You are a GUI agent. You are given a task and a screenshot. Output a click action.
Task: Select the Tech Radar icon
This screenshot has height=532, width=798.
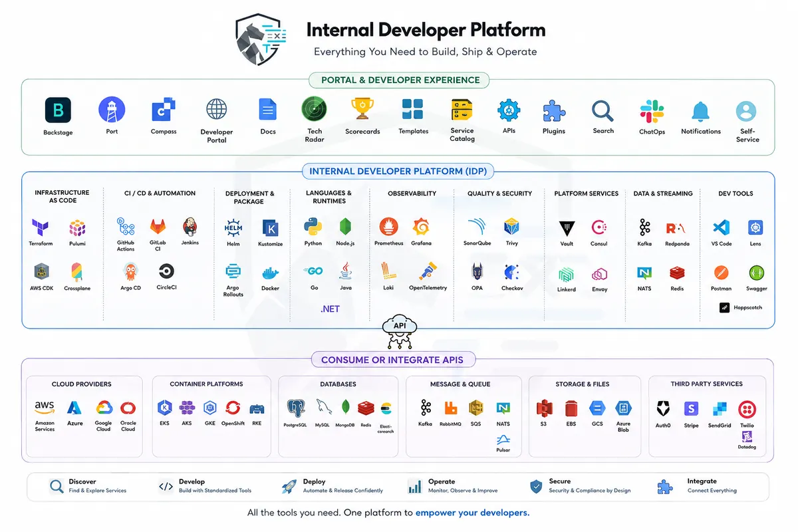coord(314,109)
